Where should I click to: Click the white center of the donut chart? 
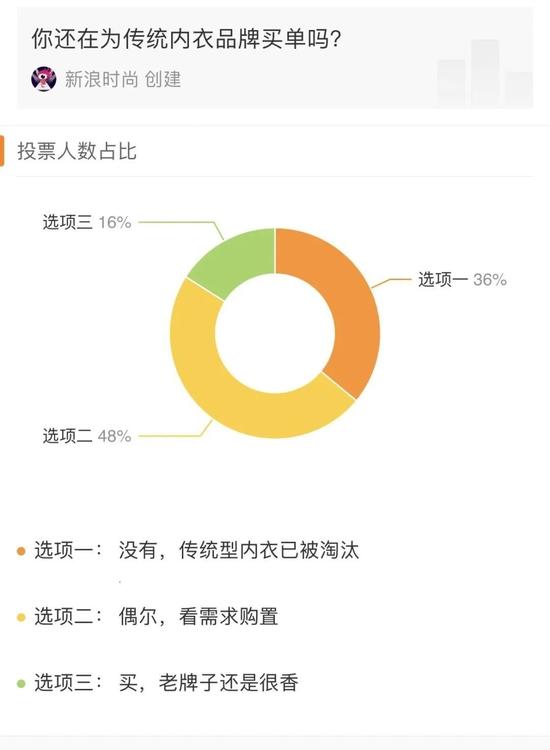[275, 333]
